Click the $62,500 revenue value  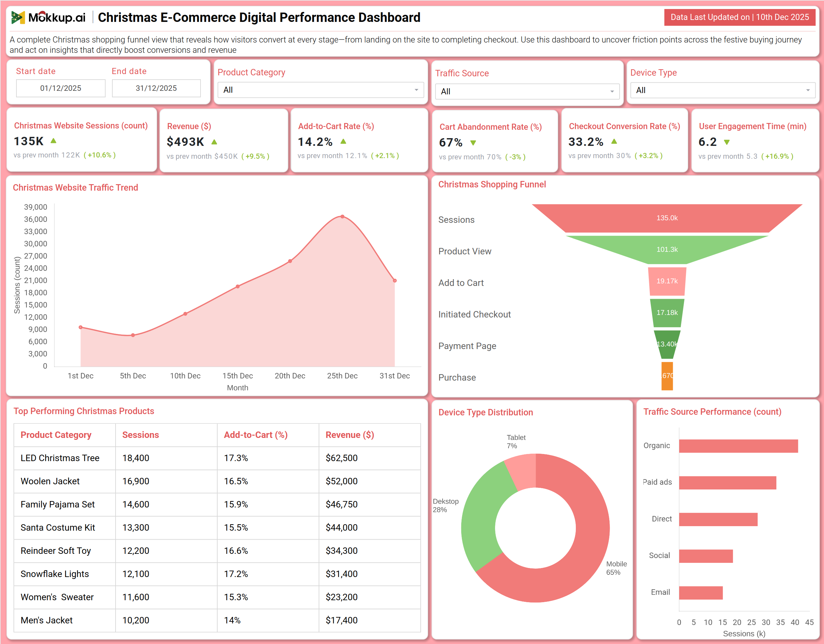(x=342, y=458)
